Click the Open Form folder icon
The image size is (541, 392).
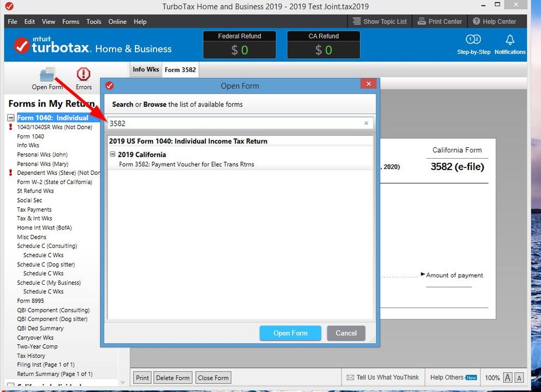point(47,74)
